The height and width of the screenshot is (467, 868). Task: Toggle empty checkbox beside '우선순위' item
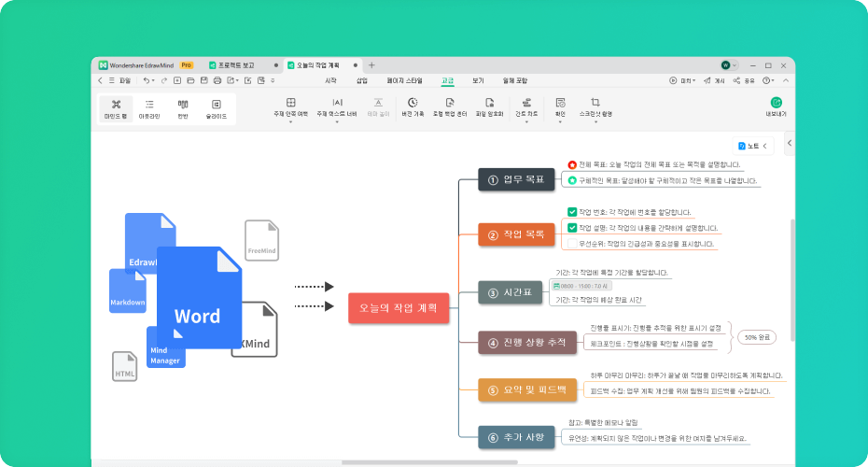pos(572,244)
